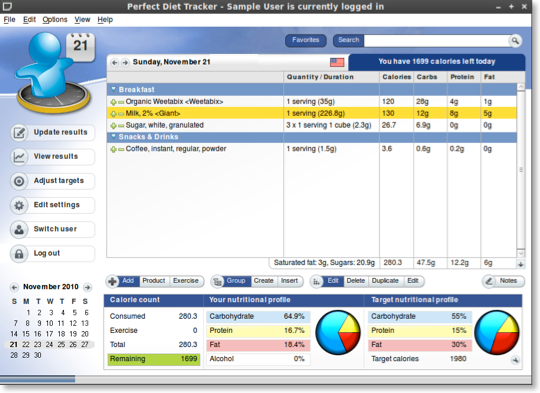This screenshot has height=393, width=540.
Task: Expand the down arrow beside totals row
Action: pos(521,264)
